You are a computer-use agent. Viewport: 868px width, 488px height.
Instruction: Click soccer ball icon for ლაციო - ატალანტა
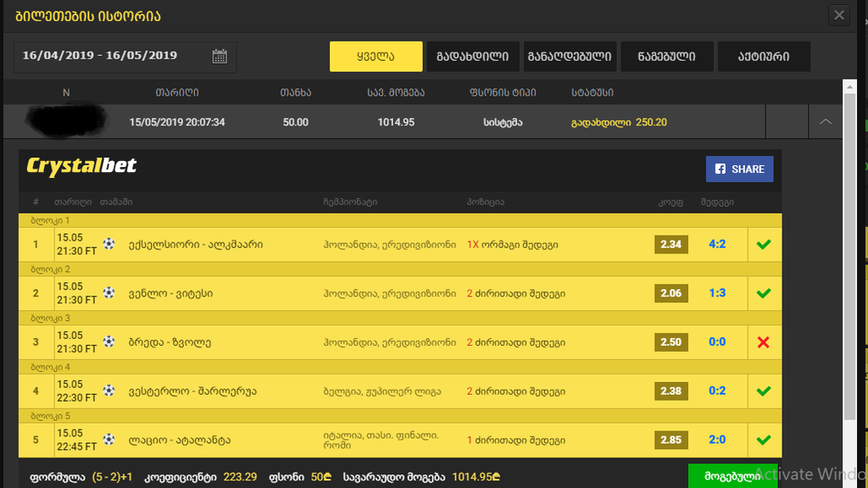108,440
